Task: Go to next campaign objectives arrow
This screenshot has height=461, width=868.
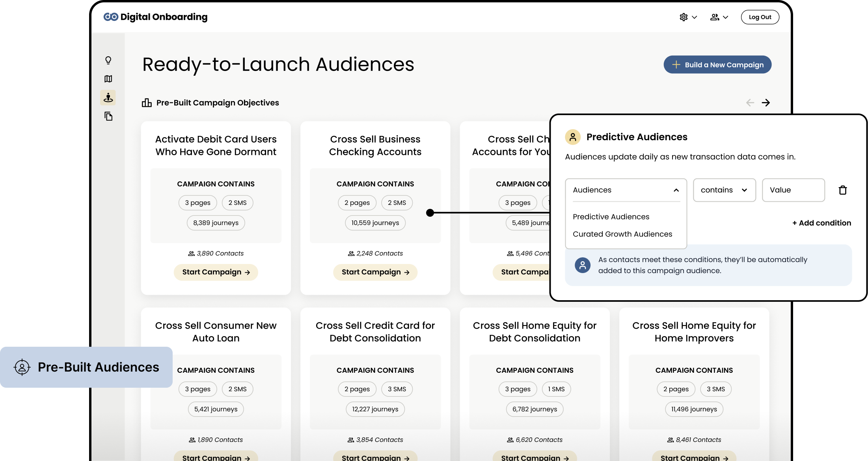Action: tap(766, 103)
